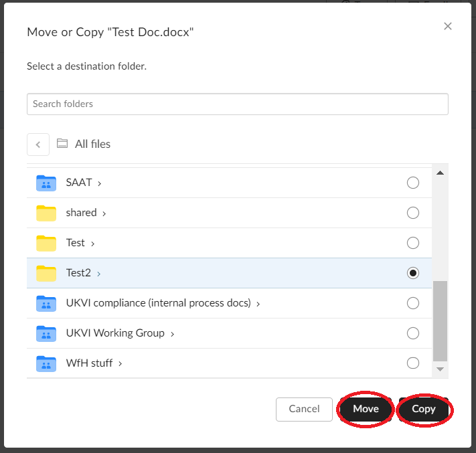
Task: Click the Cancel button
Action: [x=304, y=409]
